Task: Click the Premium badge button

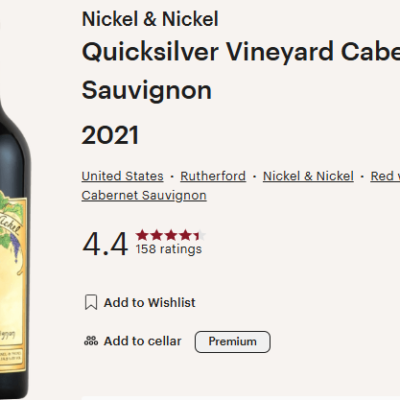Action: pos(232,342)
